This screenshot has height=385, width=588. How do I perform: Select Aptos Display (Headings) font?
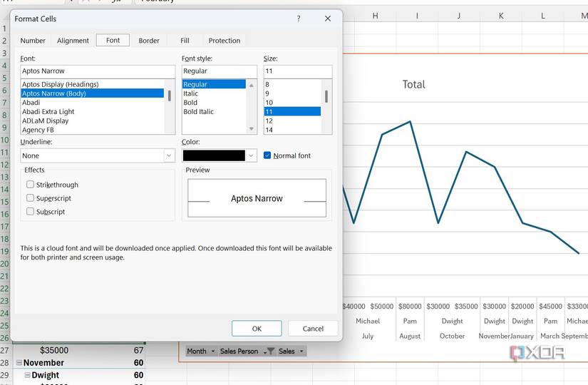point(92,84)
